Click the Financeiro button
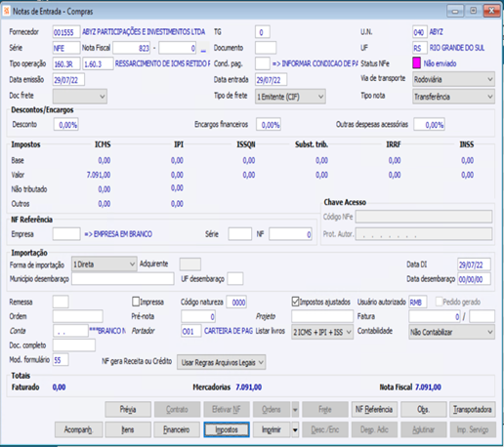The height and width of the screenshot is (447, 504). [177, 430]
